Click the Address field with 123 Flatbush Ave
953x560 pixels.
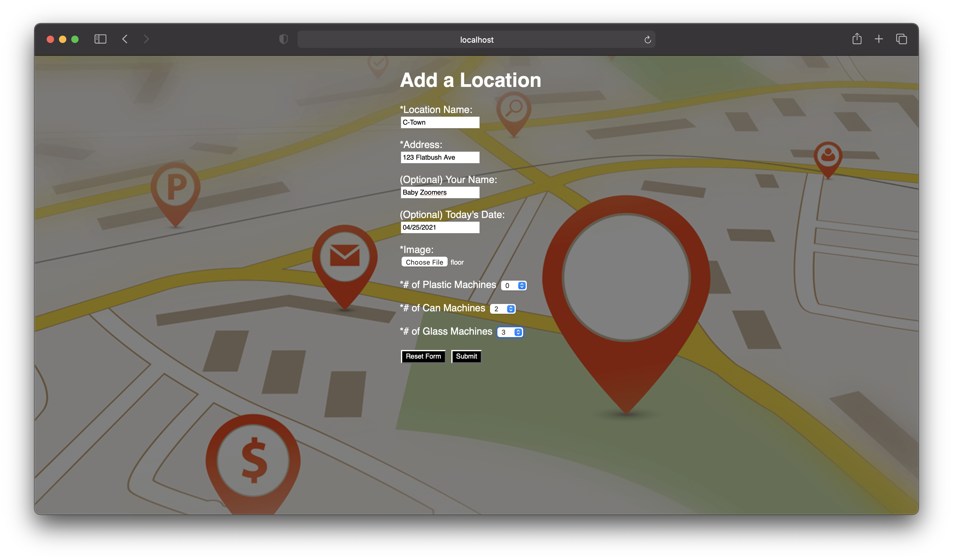(x=440, y=157)
